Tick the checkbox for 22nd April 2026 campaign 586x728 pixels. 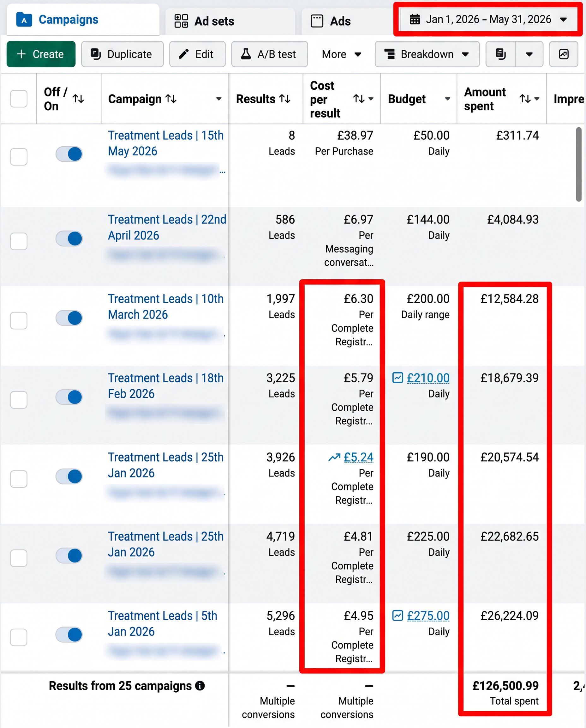pos(19,241)
